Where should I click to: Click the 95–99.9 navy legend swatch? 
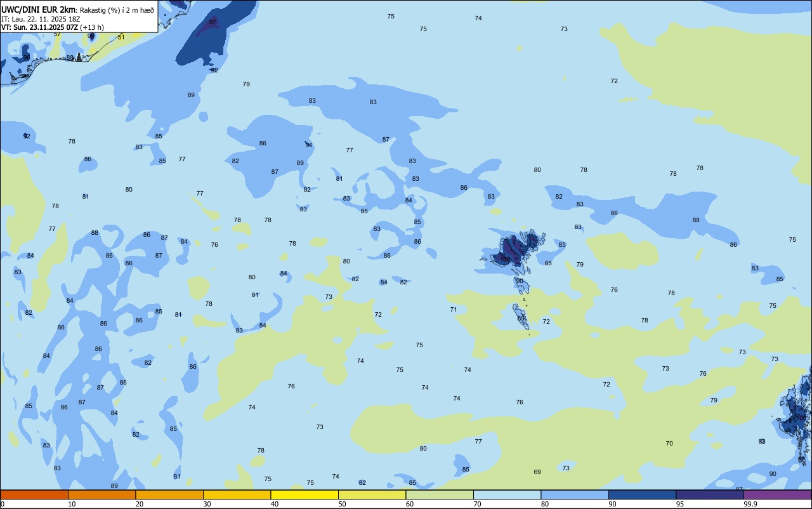pos(710,494)
